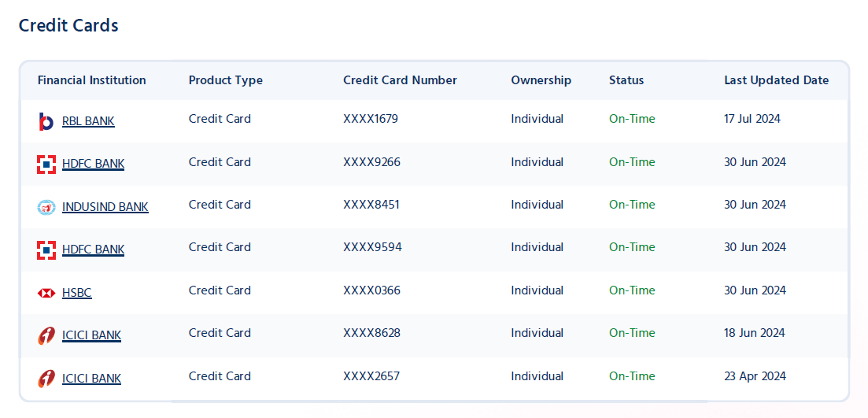This screenshot has height=418, width=868.
Task: Open the HSBC account link
Action: pyautogui.click(x=77, y=293)
